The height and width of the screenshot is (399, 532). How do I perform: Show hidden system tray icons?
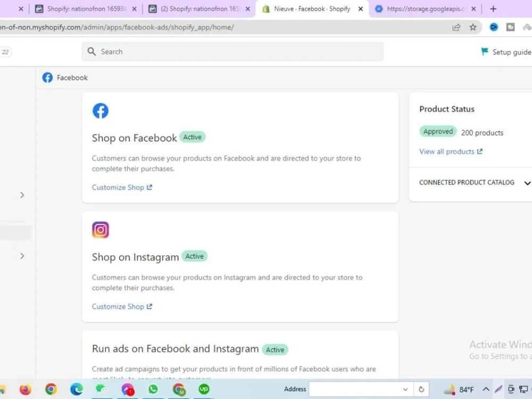pyautogui.click(x=486, y=389)
